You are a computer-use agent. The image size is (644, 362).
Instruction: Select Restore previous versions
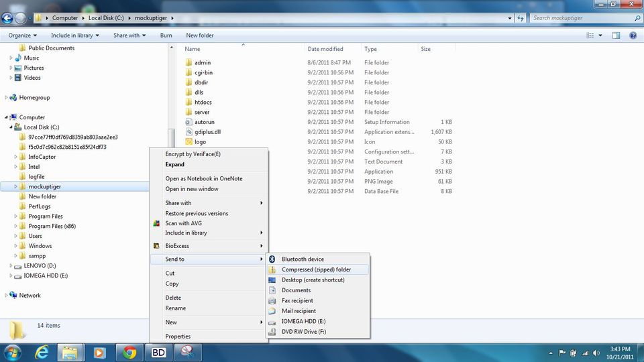point(209,213)
